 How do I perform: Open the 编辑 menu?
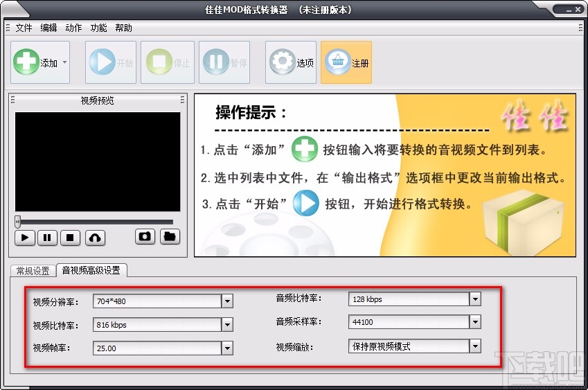point(48,28)
